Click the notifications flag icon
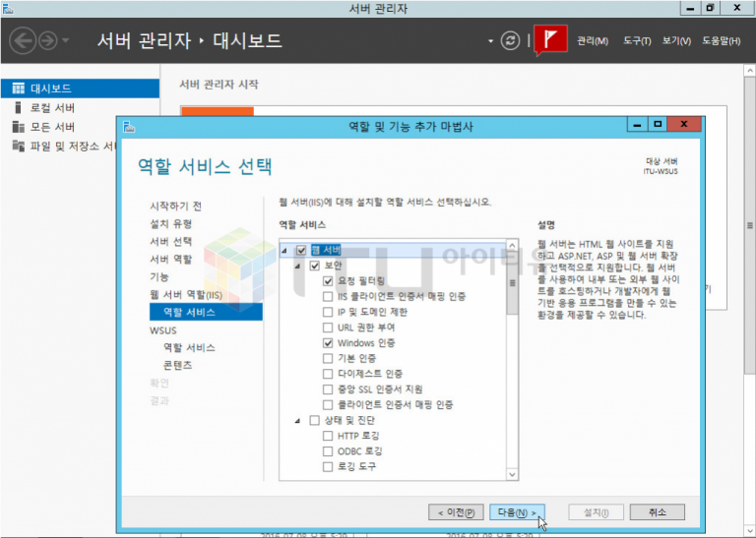 click(x=552, y=40)
